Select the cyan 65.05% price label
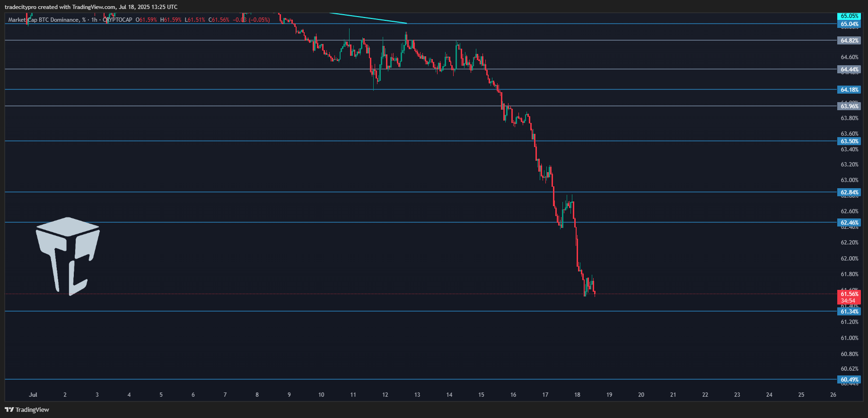This screenshot has height=418, width=868. tap(849, 16)
